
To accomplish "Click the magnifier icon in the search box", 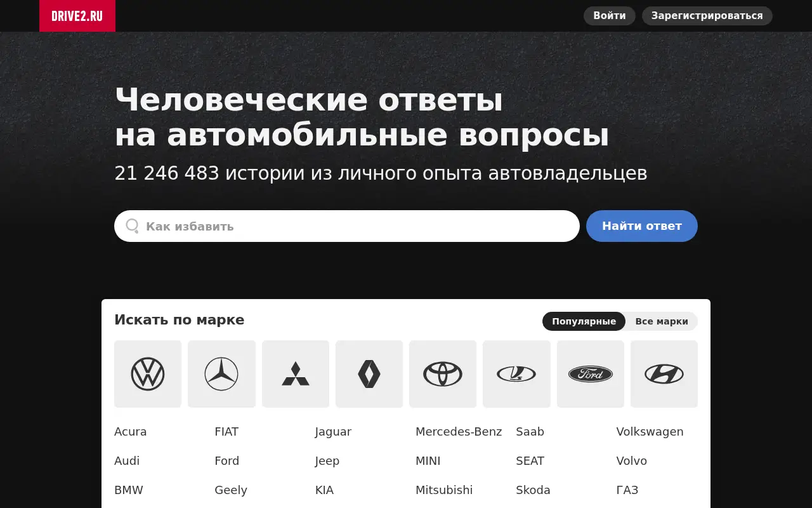I will [x=132, y=226].
